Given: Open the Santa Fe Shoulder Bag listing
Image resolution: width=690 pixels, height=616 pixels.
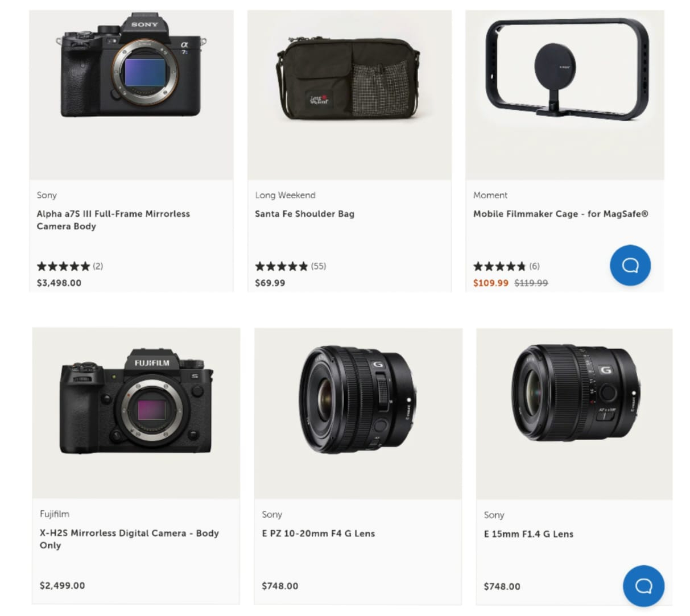Looking at the screenshot, I should (304, 214).
